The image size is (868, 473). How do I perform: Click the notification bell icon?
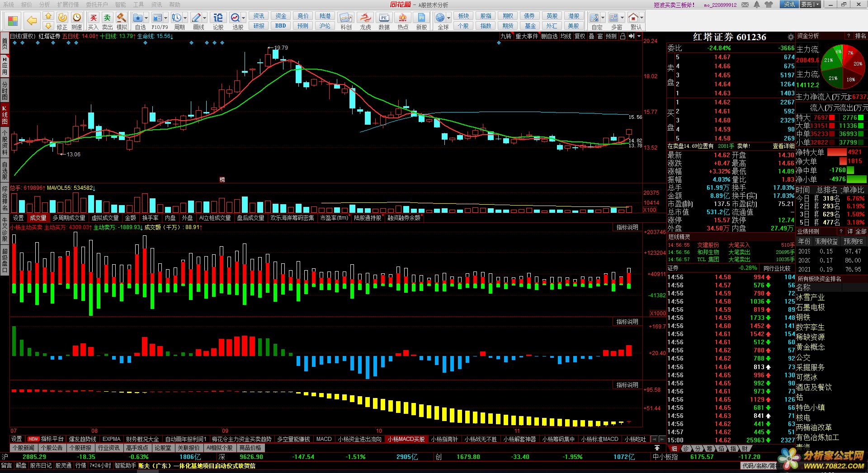tap(757, 5)
